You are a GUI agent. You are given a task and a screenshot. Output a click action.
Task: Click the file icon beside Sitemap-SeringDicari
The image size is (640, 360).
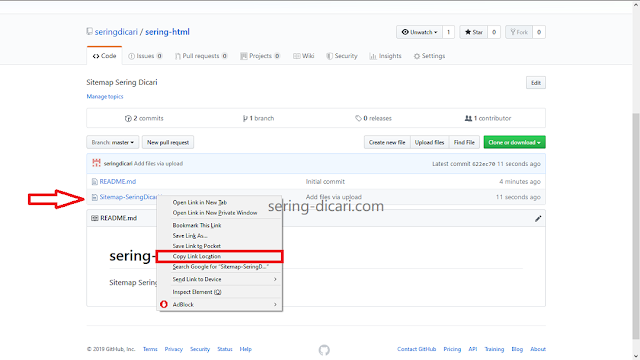point(95,197)
